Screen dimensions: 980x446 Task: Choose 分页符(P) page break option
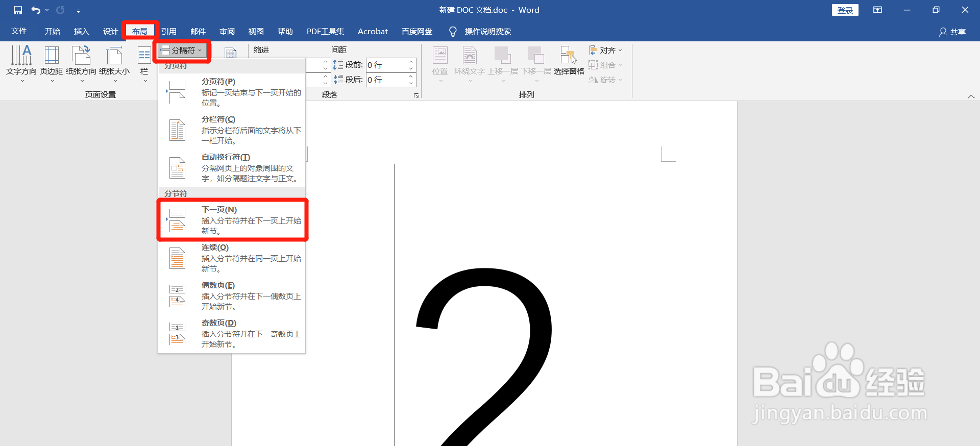[232, 92]
